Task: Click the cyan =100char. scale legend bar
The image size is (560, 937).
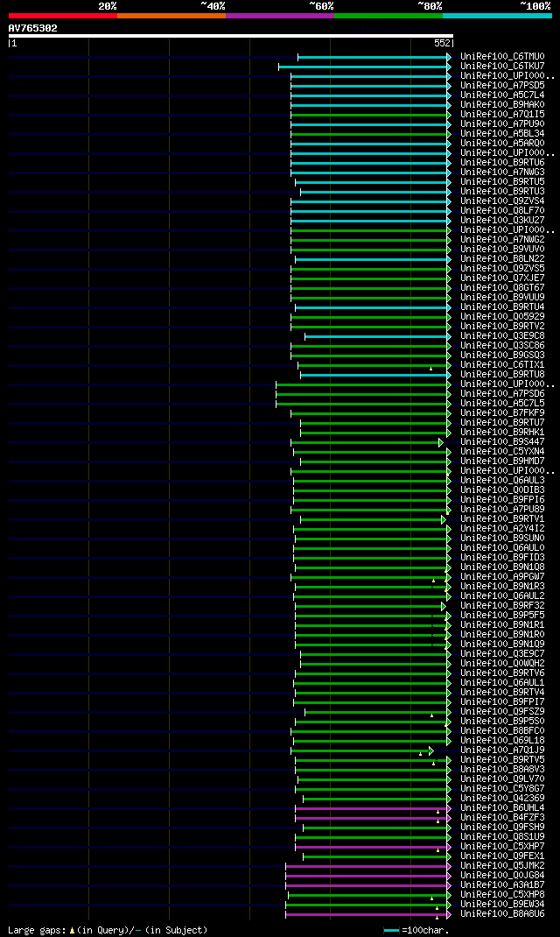Action: (391, 930)
